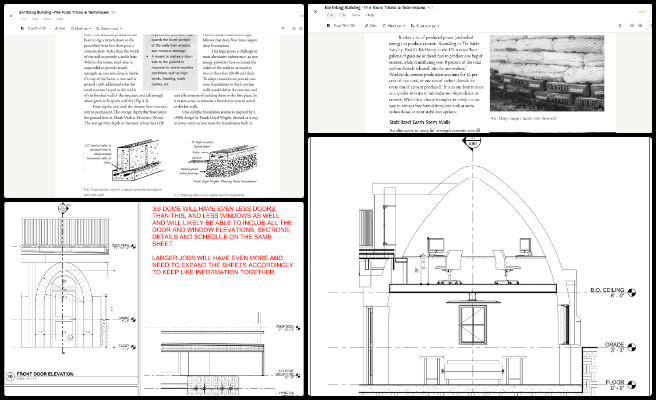The width and height of the screenshot is (656, 400).
Task: Click Edit toolbar button in sandbag-photo window
Action: click(x=371, y=26)
